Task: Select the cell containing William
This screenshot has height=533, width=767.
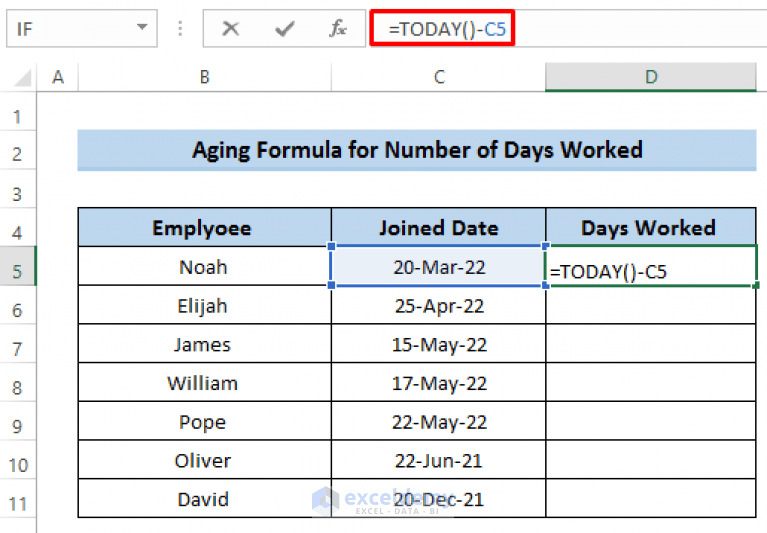Action: click(x=204, y=382)
